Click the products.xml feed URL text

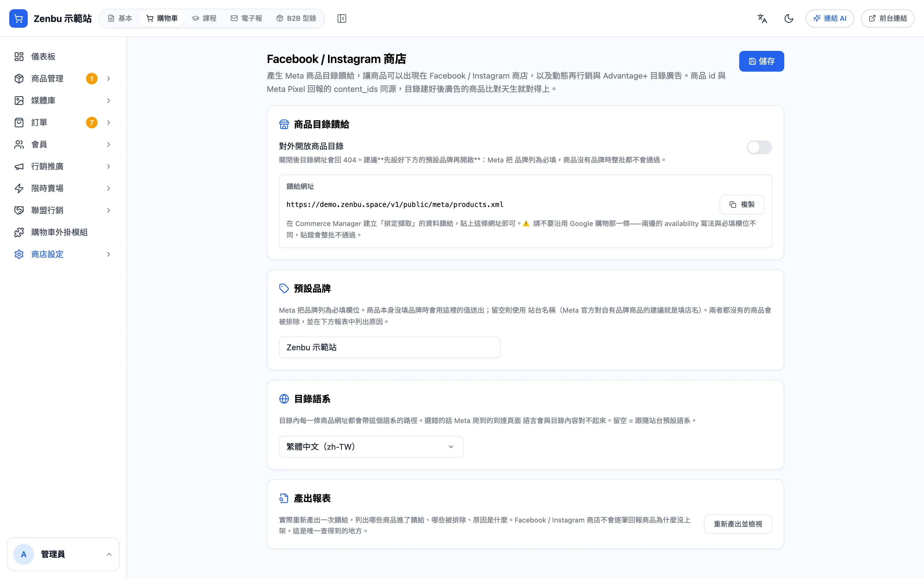pyautogui.click(x=395, y=205)
